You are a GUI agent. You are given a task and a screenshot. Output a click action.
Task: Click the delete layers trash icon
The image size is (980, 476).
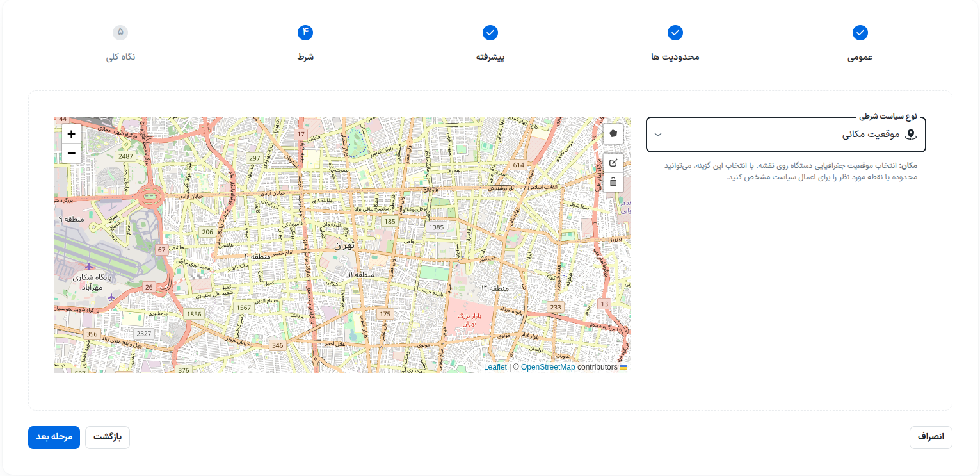pyautogui.click(x=613, y=182)
